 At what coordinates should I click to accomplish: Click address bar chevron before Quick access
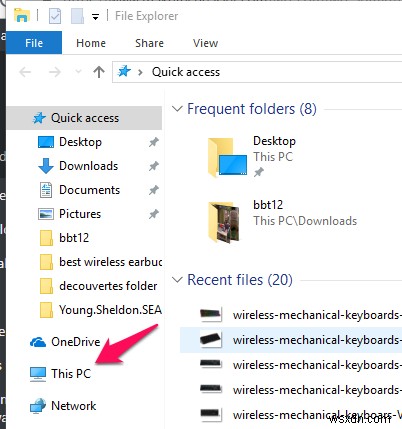pos(140,72)
